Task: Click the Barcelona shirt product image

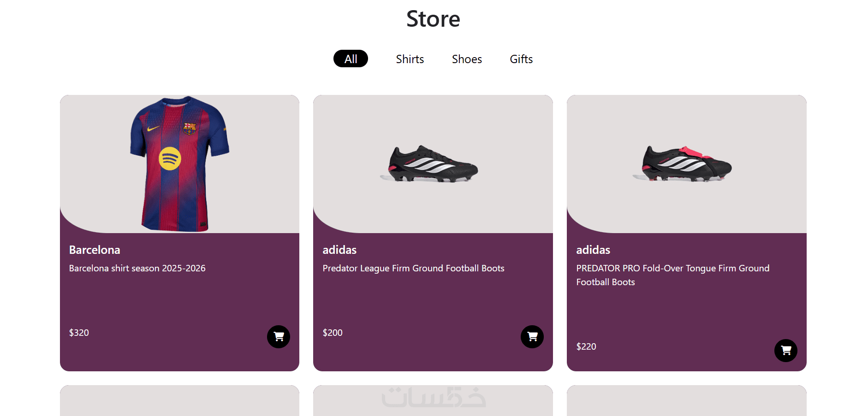Action: [x=179, y=164]
